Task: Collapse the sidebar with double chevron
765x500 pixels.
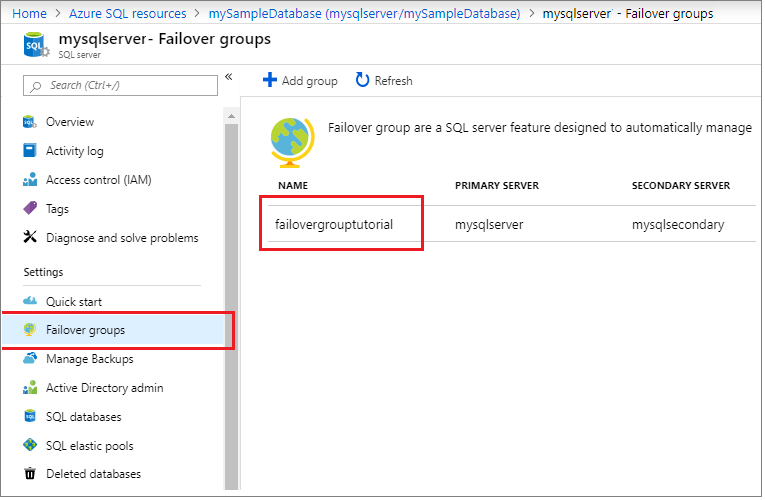Action: pos(228,77)
